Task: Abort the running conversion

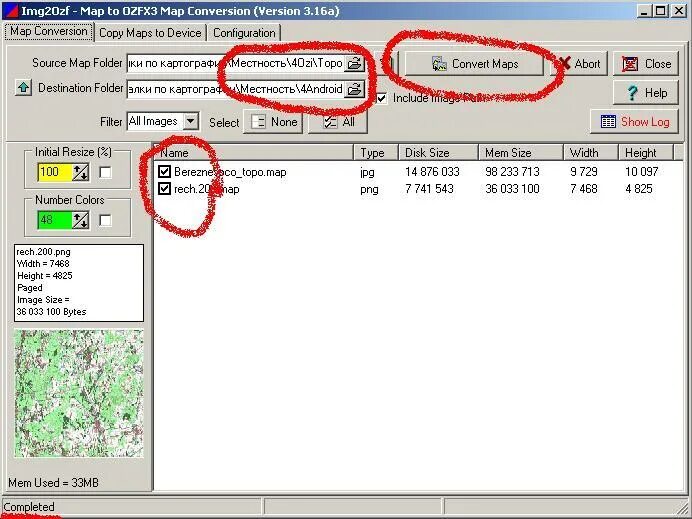Action: coord(581,64)
